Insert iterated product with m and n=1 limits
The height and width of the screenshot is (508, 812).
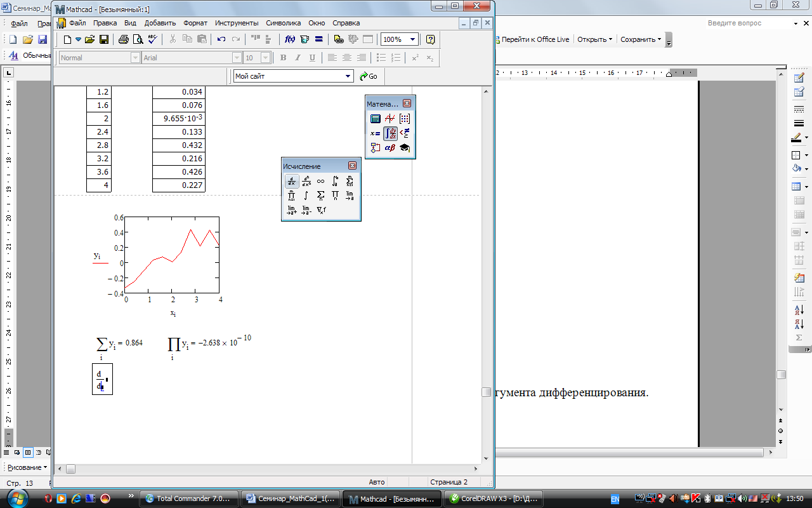(292, 196)
